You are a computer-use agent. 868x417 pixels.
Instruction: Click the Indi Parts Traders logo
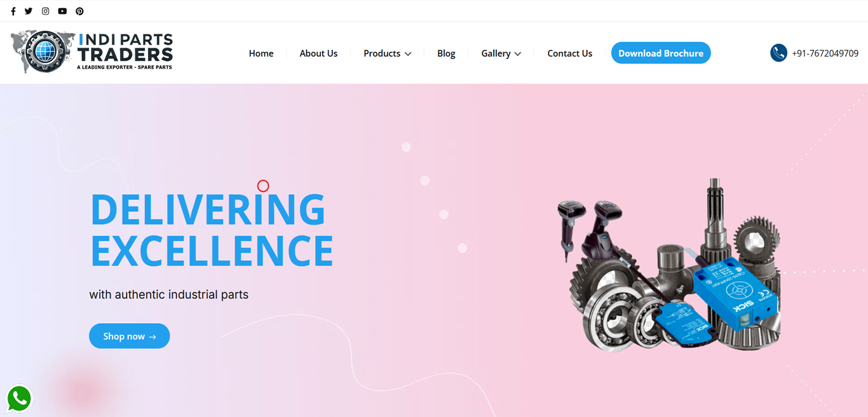pos(92,51)
